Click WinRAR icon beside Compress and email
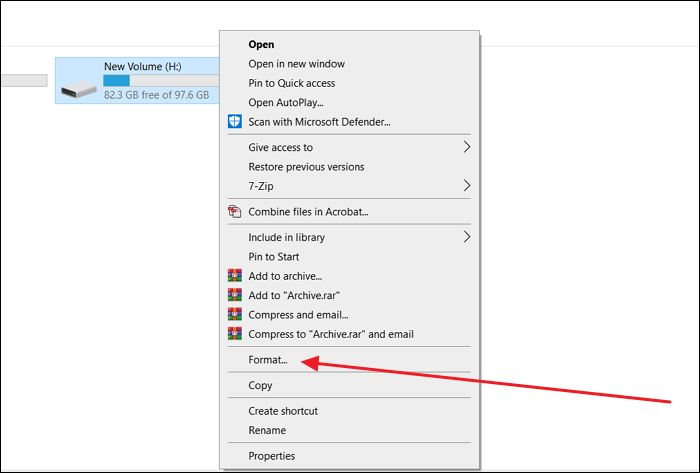Screen dimensions: 700x473 [235, 315]
